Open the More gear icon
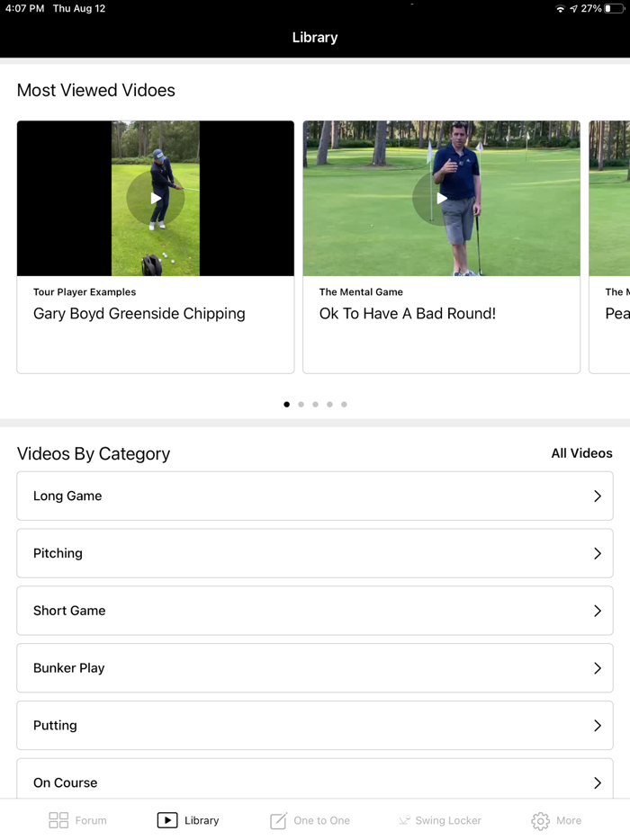This screenshot has width=630, height=840. (540, 820)
